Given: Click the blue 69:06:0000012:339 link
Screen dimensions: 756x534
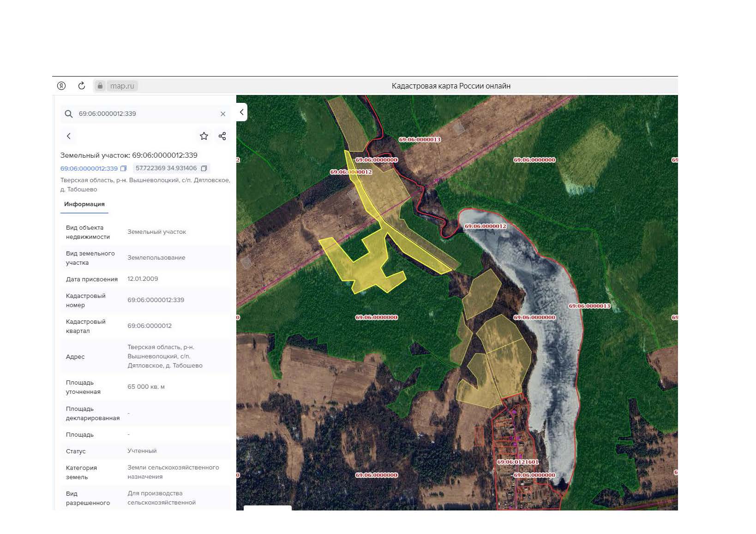Looking at the screenshot, I should 89,168.
